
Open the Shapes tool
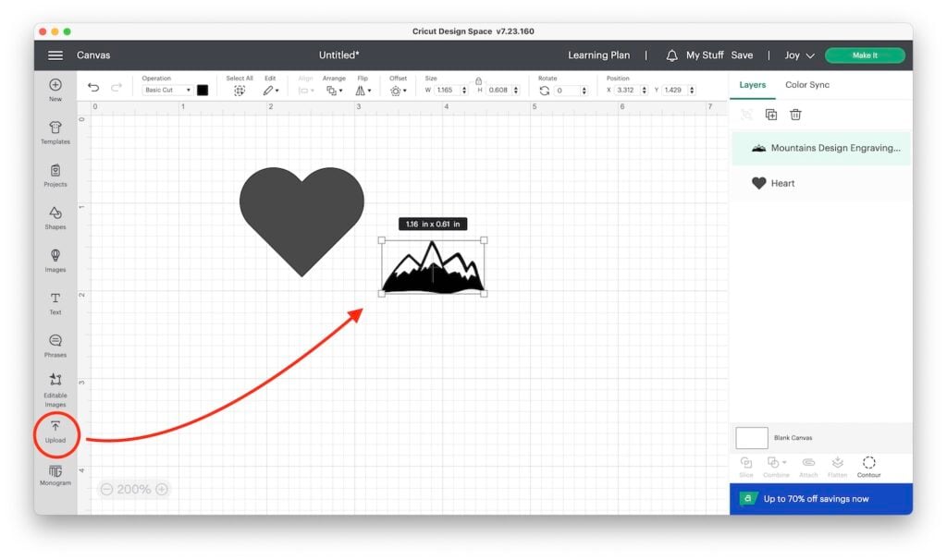coord(55,218)
